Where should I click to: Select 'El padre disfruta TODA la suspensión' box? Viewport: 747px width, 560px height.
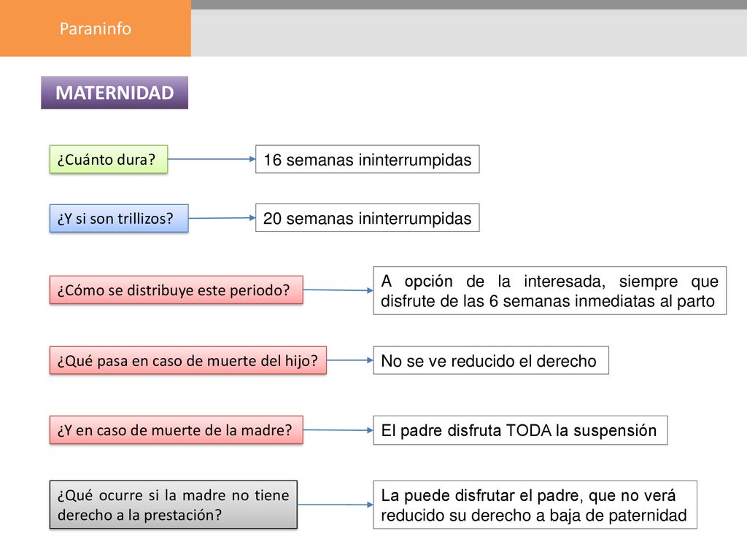[520, 430]
